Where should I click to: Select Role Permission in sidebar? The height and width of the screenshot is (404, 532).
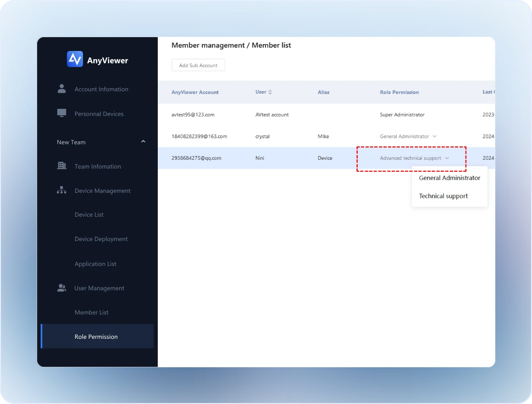tap(96, 337)
